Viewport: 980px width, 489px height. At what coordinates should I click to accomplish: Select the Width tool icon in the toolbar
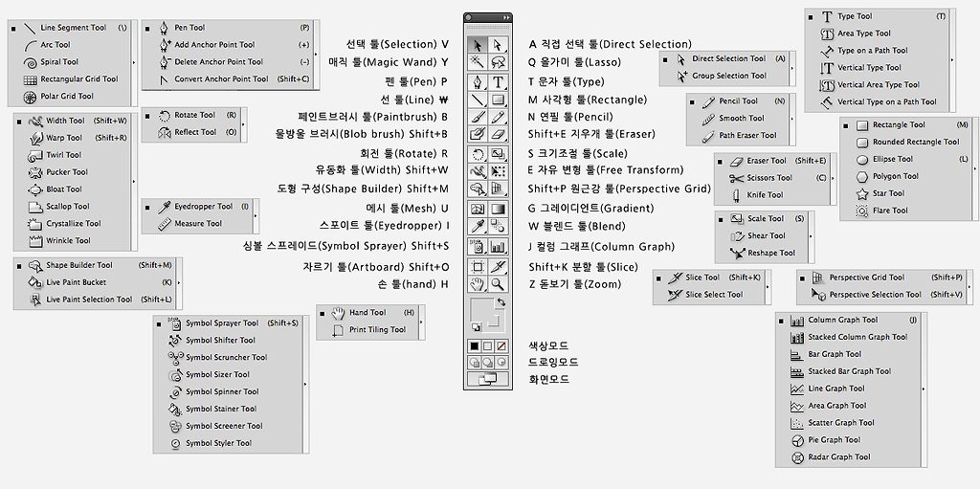pyautogui.click(x=478, y=170)
